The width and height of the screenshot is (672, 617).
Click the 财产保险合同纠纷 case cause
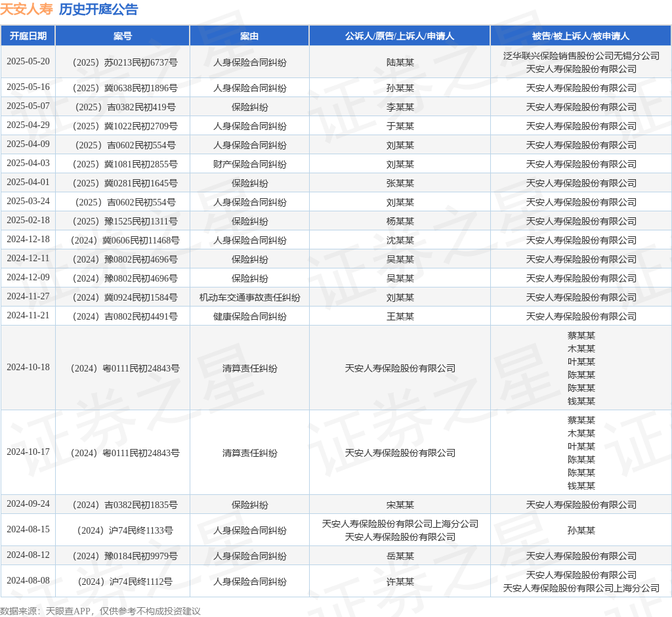(x=250, y=164)
